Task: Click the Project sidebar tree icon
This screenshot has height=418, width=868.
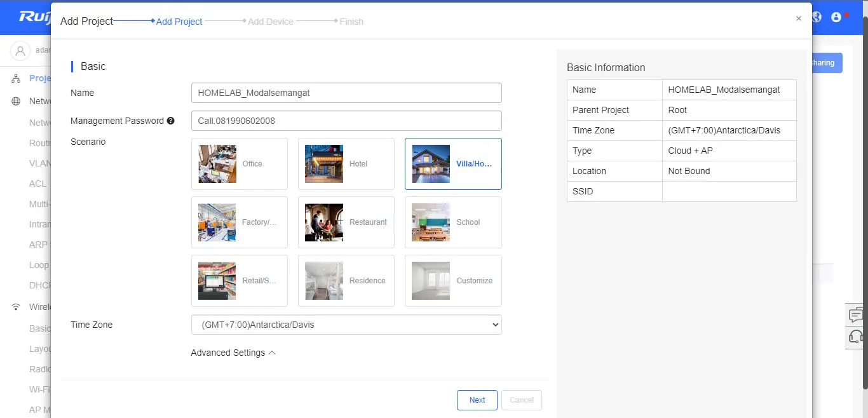Action: click(16, 78)
